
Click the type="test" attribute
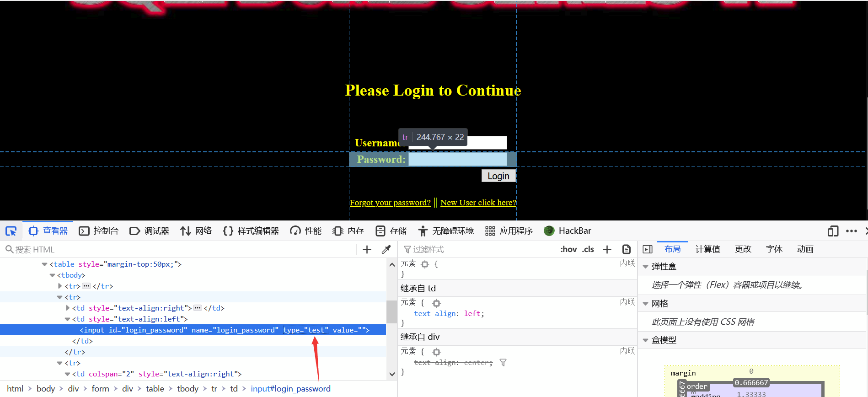click(305, 330)
